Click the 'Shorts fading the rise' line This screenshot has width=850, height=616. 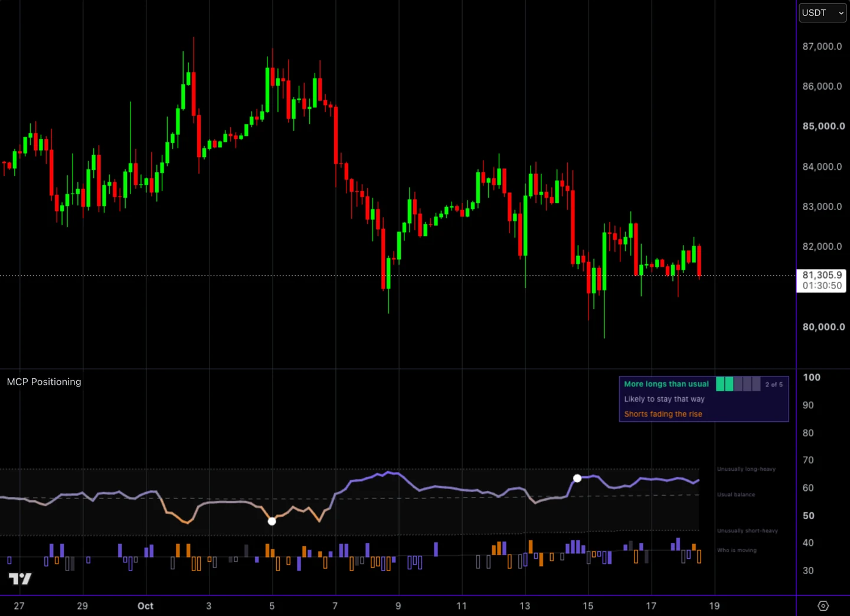click(x=663, y=414)
